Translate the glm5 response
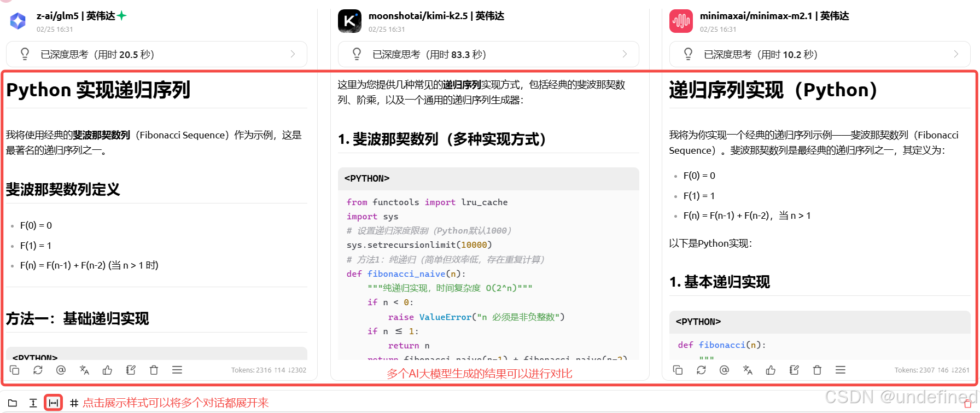Image resolution: width=980 pixels, height=413 pixels. 84,370
